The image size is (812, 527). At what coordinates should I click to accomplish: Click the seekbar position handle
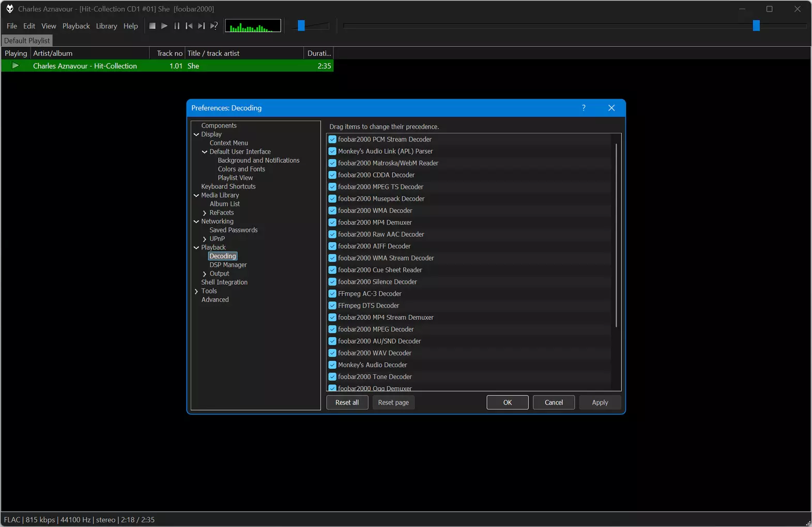[756, 26]
